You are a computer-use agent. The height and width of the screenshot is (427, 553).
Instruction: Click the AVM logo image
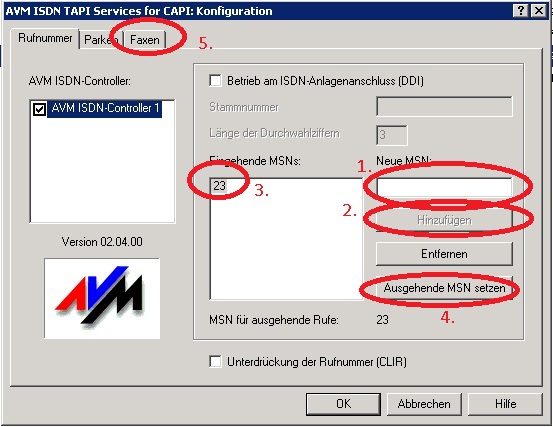point(102,298)
